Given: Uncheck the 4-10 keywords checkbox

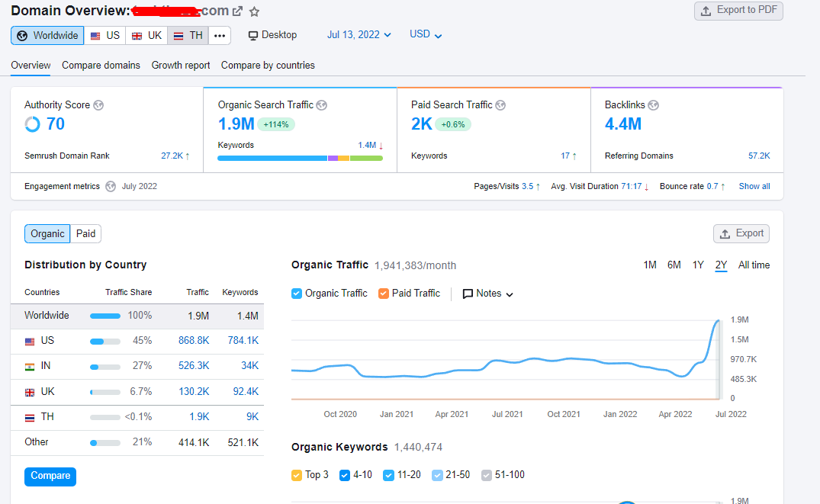Looking at the screenshot, I should click(x=345, y=475).
